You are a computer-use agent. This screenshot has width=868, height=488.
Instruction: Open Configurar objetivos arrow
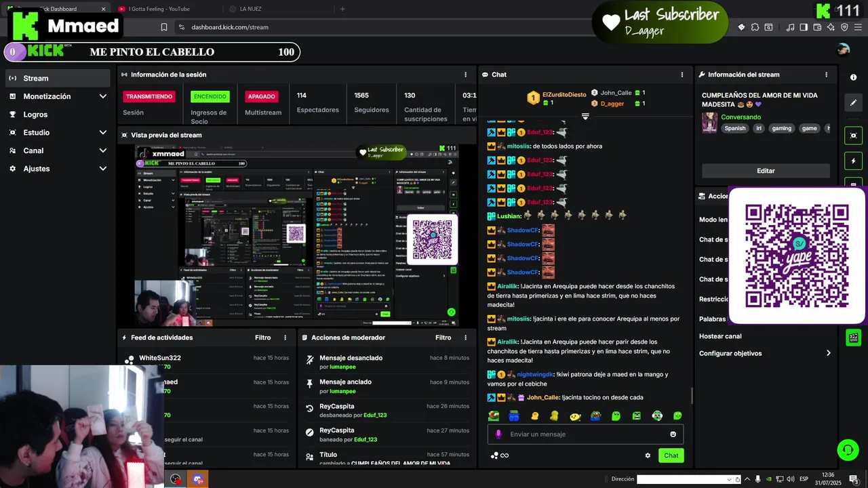click(x=828, y=353)
